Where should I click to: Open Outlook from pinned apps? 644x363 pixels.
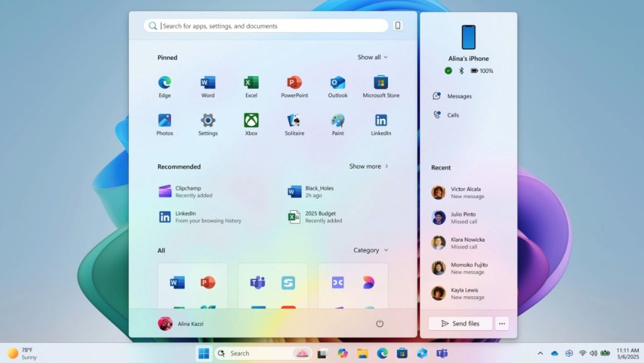[x=338, y=87]
